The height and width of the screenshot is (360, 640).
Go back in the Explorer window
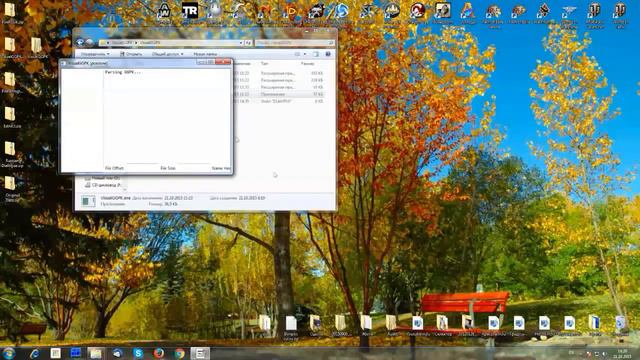point(80,42)
